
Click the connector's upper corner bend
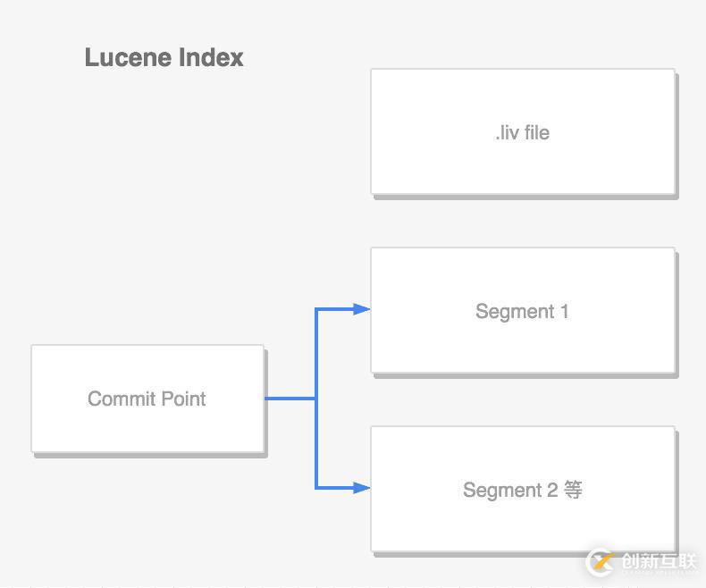pos(316,309)
